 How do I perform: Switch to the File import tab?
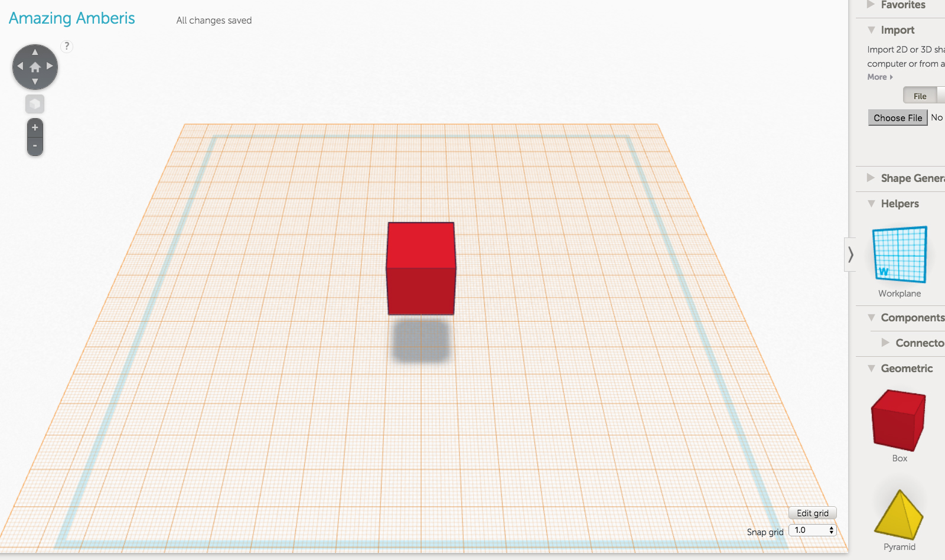[x=920, y=96]
